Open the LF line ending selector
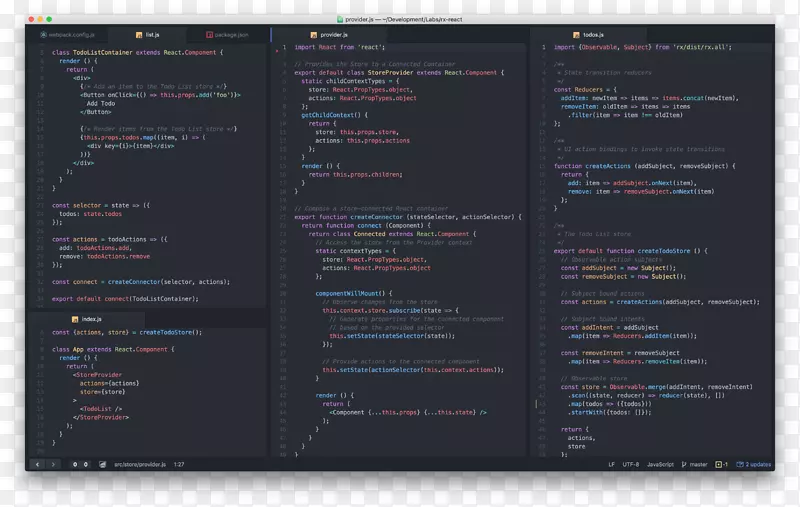This screenshot has height=507, width=800. [x=611, y=464]
